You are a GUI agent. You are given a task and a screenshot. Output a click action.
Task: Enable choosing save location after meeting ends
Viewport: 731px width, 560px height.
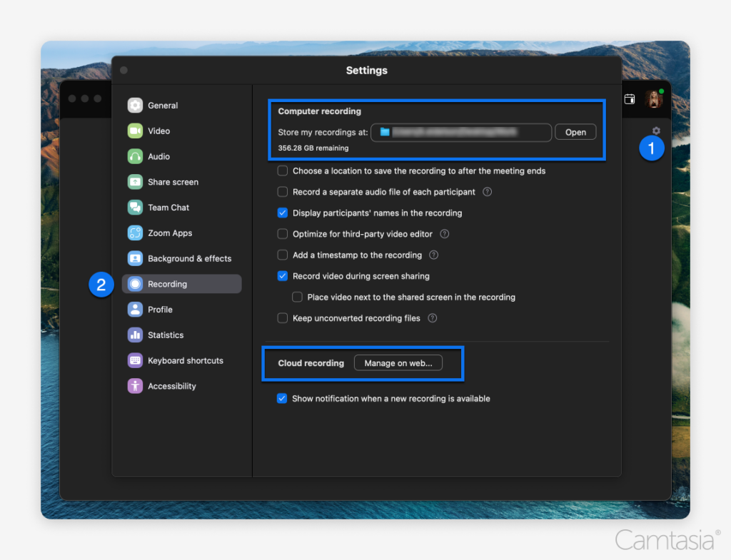[283, 171]
